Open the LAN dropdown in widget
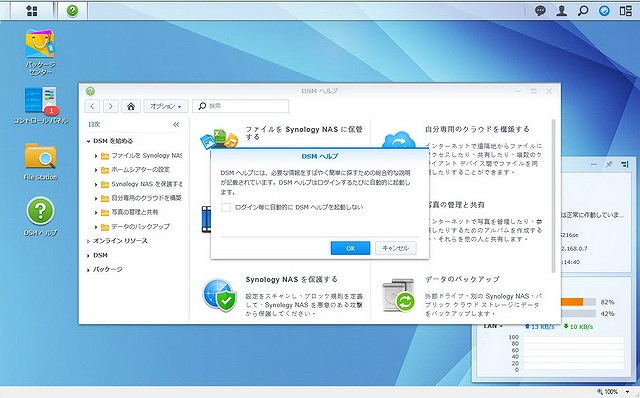The image size is (640, 398). click(x=493, y=326)
